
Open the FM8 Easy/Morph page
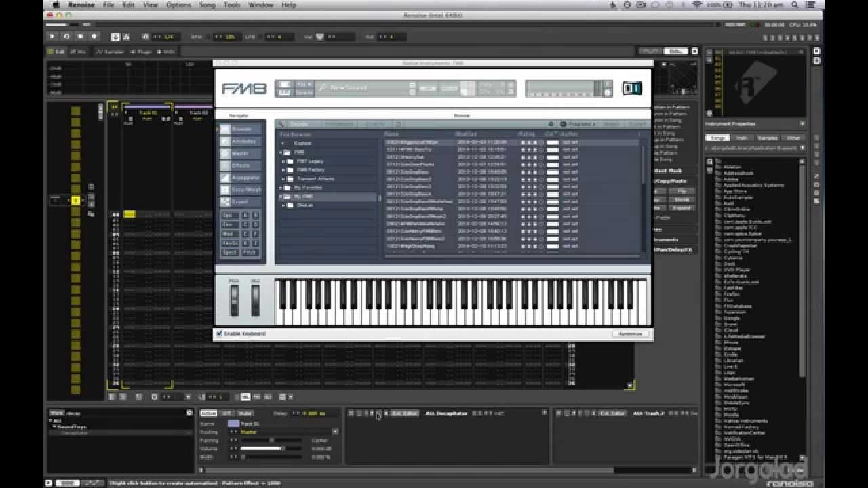[x=241, y=190]
